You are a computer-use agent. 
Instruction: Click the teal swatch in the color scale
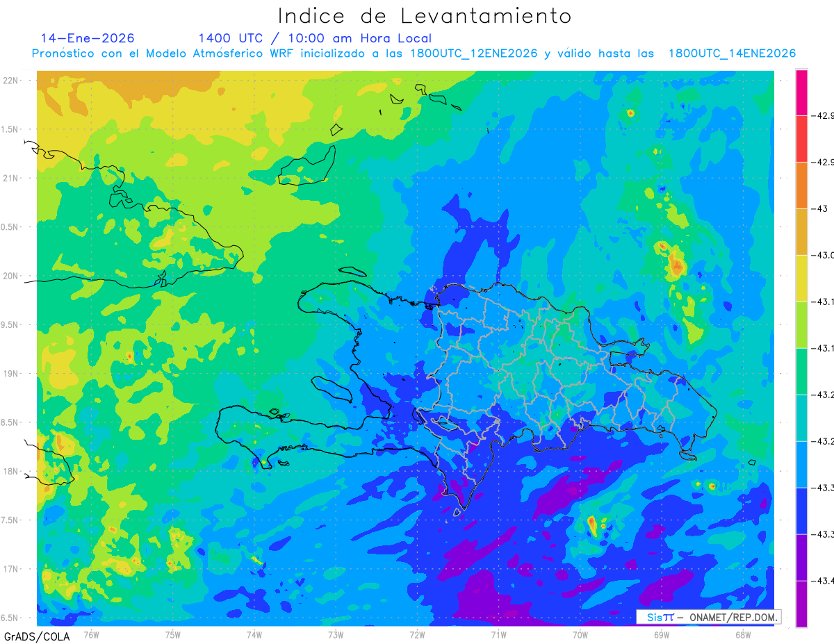tap(801, 418)
